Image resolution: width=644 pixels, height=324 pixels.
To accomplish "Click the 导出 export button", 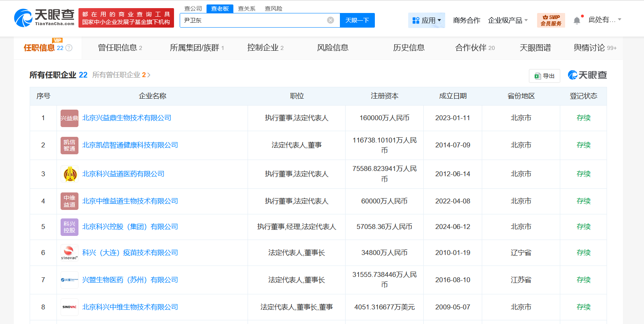I will point(544,76).
